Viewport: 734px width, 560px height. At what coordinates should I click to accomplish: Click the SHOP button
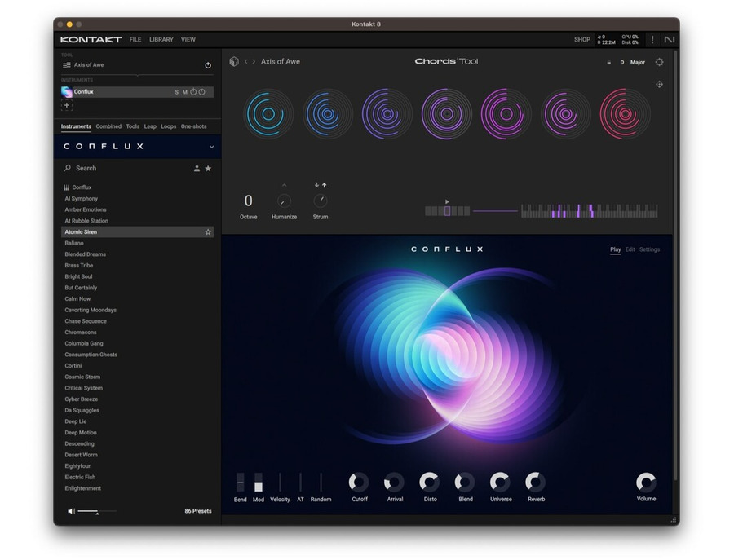[x=581, y=39]
